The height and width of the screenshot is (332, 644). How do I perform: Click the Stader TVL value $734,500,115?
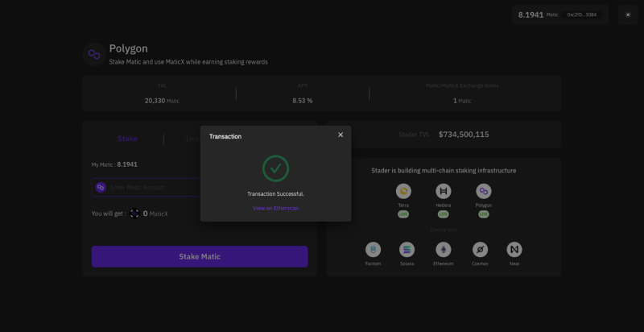(464, 135)
